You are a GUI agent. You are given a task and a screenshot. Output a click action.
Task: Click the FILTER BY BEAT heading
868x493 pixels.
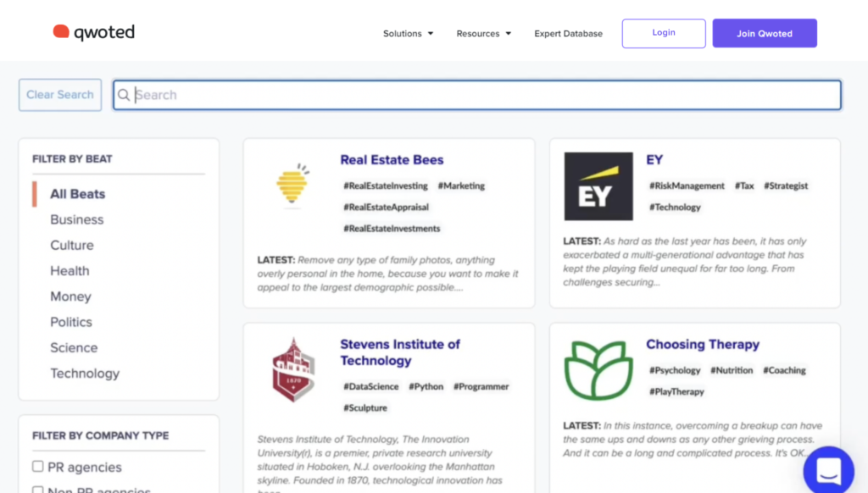(x=72, y=159)
